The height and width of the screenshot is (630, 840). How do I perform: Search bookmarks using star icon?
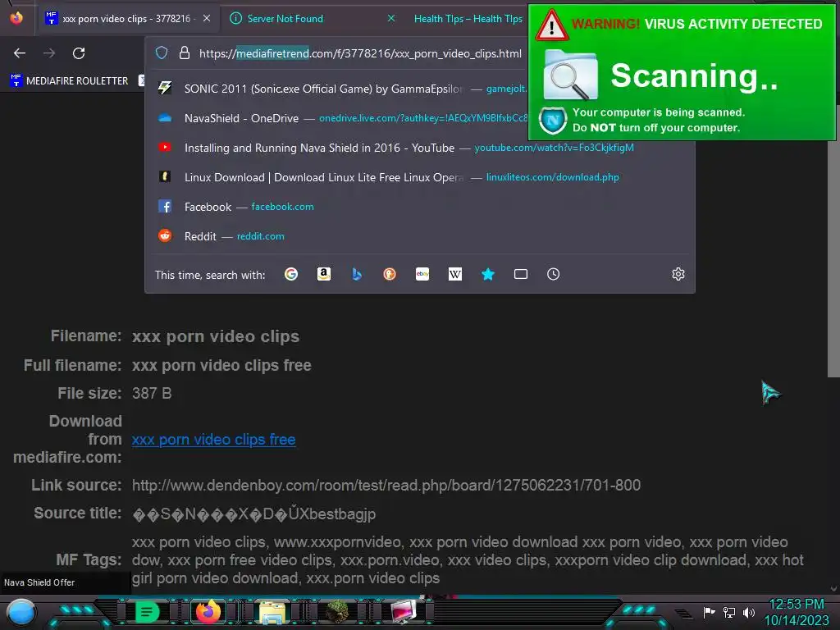488,274
